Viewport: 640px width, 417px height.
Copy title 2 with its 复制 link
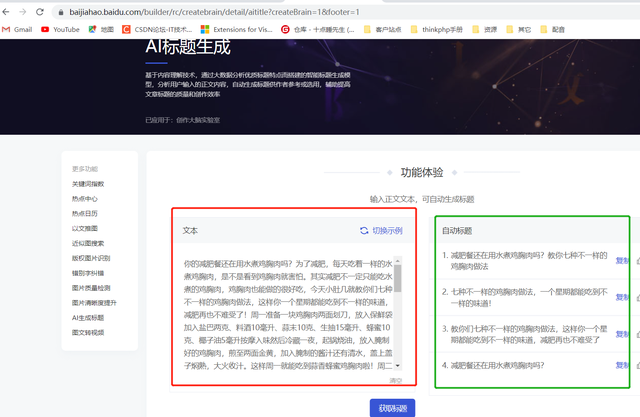coord(622,297)
